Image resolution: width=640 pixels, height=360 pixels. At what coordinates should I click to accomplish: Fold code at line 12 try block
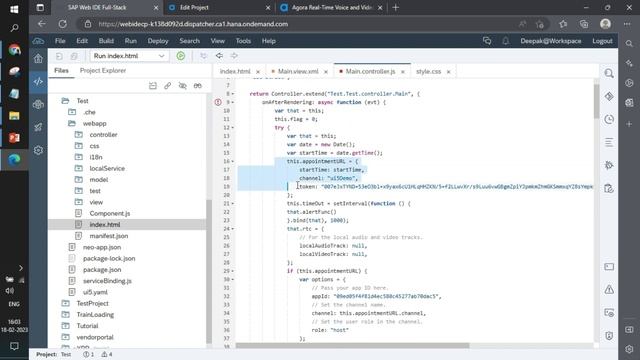pyautogui.click(x=233, y=128)
